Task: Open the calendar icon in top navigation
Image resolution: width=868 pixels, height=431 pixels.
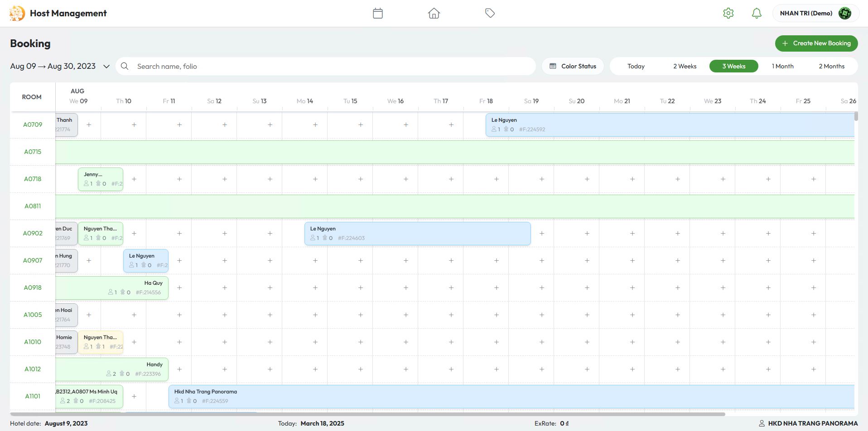Action: pos(378,13)
